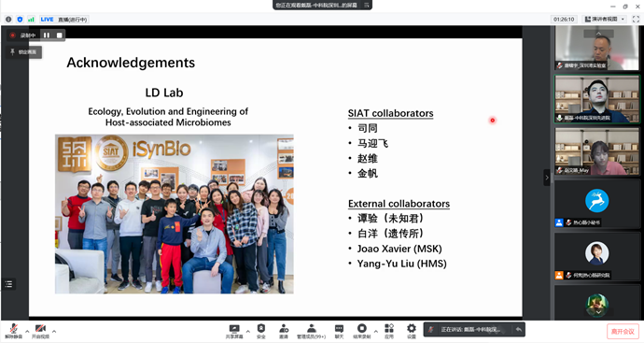
Task: Show more videos with the sidebar down arrow
Action: (598, 312)
